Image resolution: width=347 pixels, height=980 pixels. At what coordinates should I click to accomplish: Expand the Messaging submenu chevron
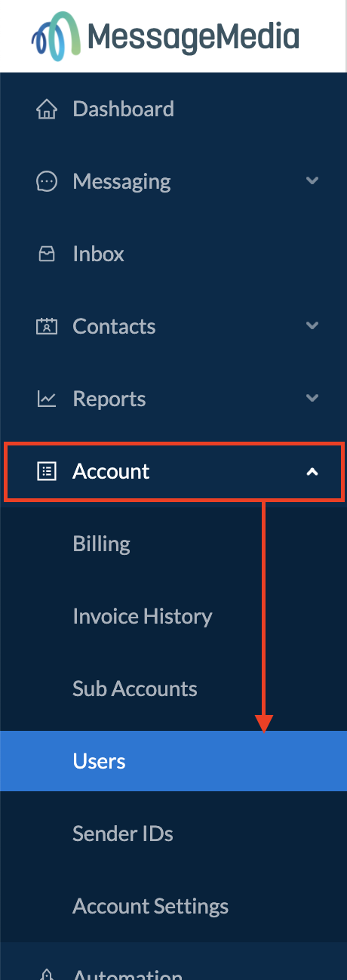tap(312, 181)
